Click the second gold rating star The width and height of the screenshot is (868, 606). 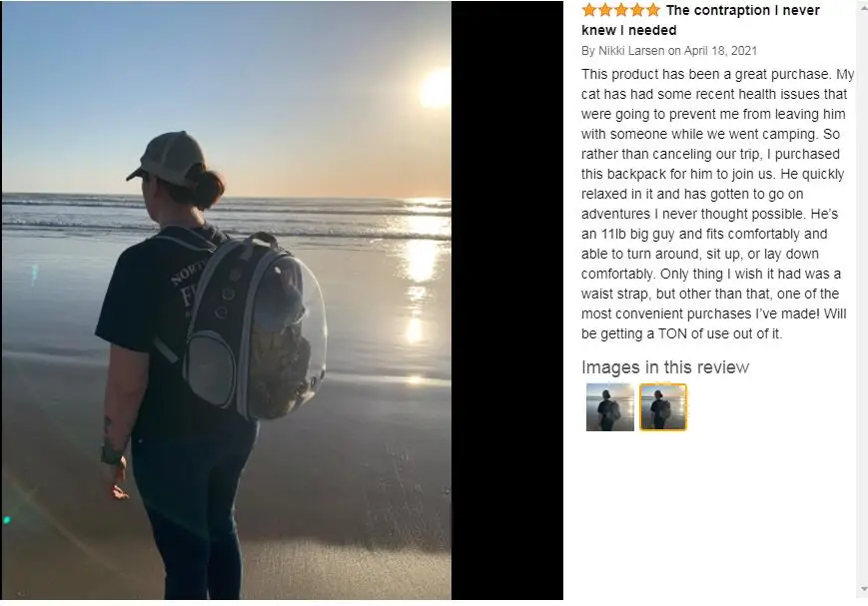(605, 10)
